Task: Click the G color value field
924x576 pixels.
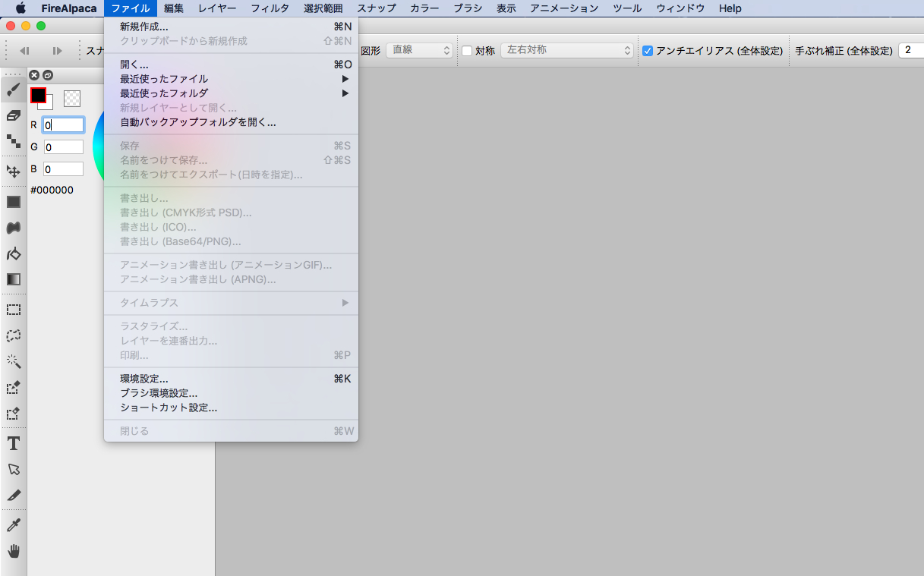Action: pos(63,146)
